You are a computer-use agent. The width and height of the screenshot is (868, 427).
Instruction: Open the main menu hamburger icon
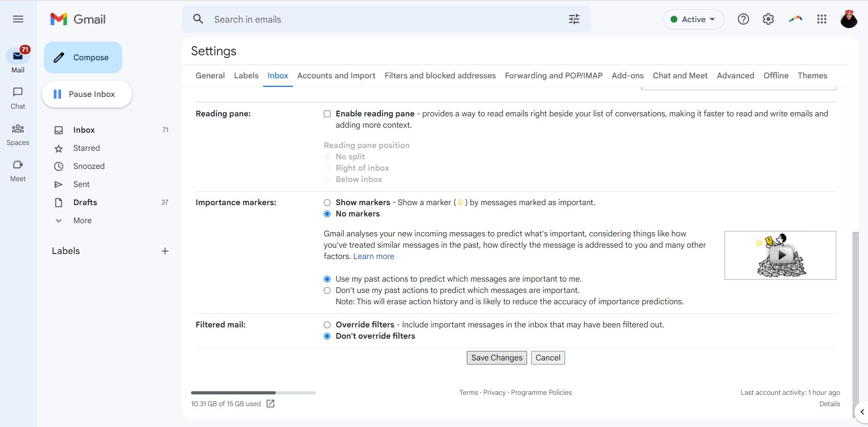point(18,19)
